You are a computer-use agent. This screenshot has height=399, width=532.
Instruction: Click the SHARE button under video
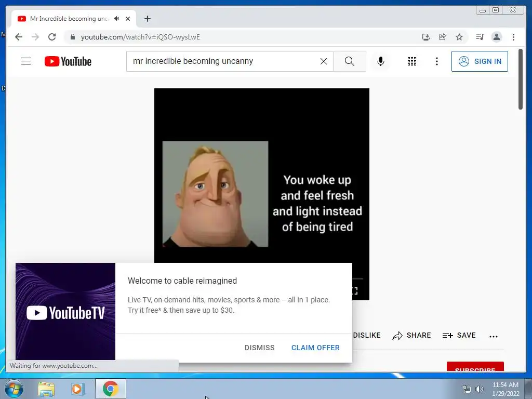point(411,335)
